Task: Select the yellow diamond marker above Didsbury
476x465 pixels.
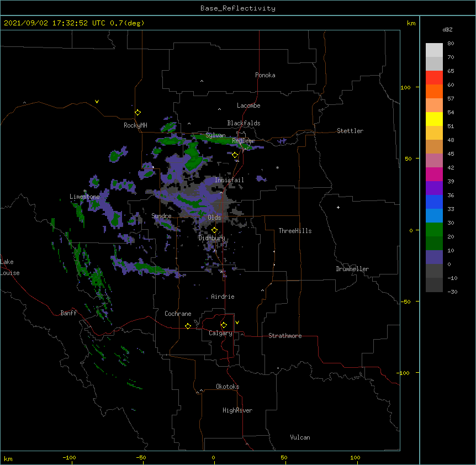Action: [x=214, y=230]
